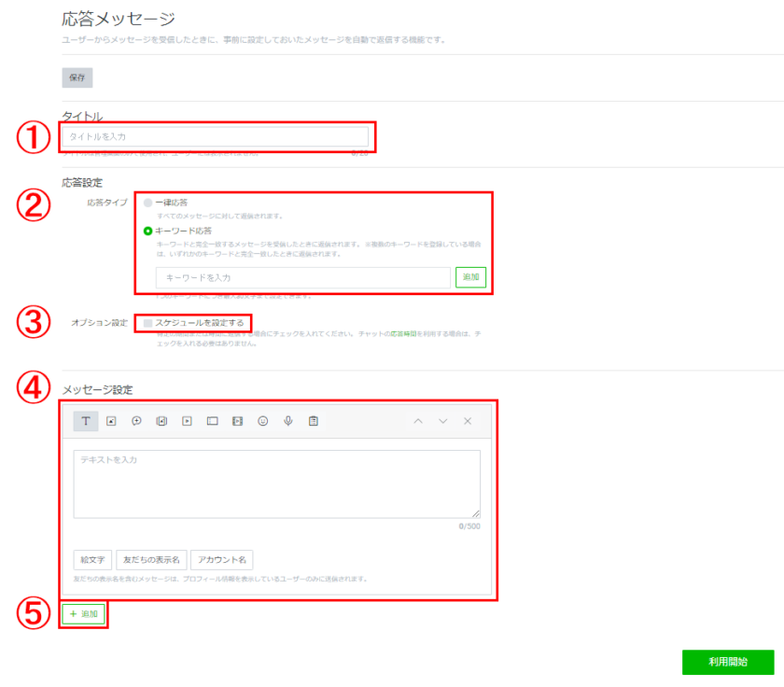Pick the sticker smiley face icon

coord(263,421)
